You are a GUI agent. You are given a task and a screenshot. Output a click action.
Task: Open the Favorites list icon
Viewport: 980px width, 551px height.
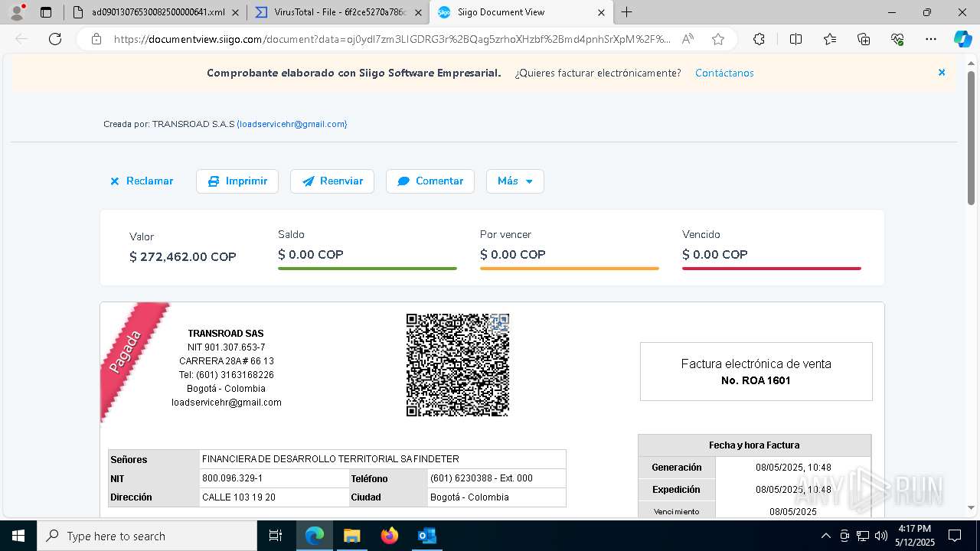click(830, 39)
